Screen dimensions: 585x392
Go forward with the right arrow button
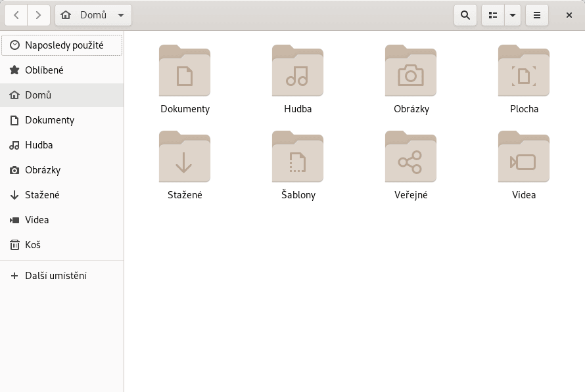click(x=38, y=15)
